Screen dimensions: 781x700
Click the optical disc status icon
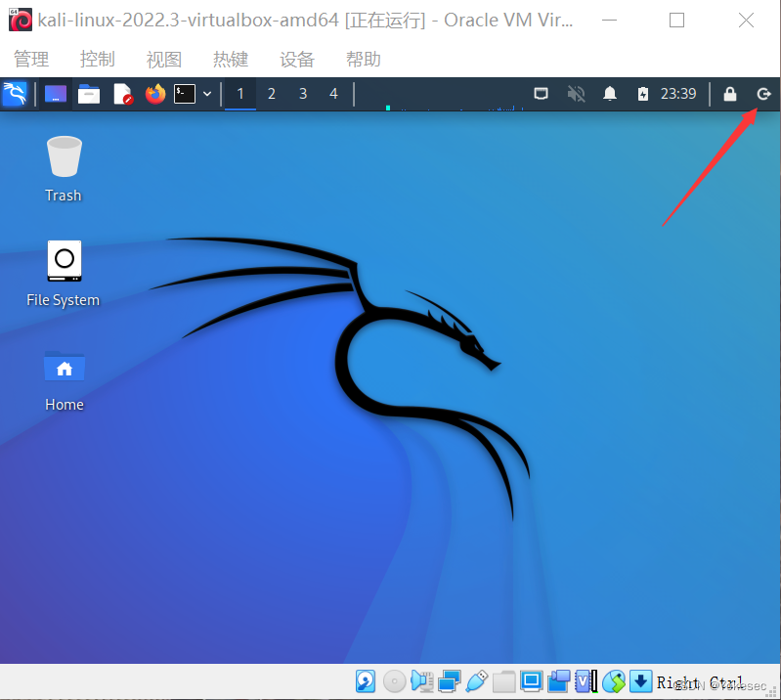click(x=395, y=681)
